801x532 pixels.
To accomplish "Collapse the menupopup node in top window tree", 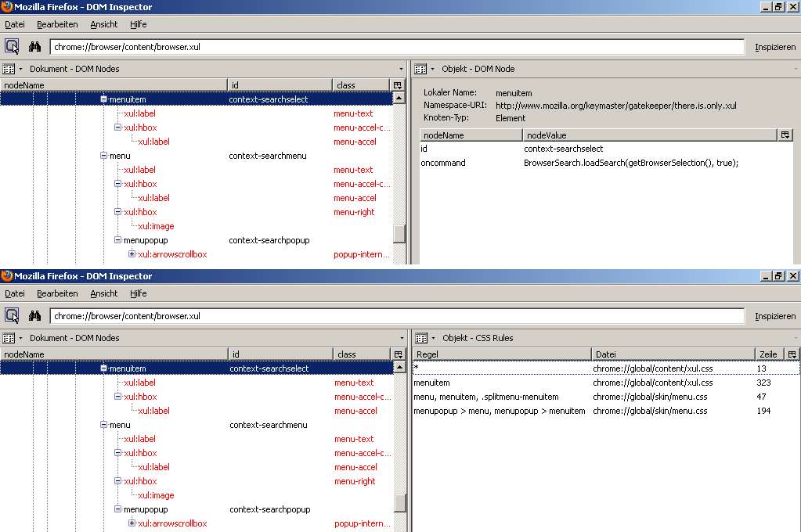I will coord(117,239).
